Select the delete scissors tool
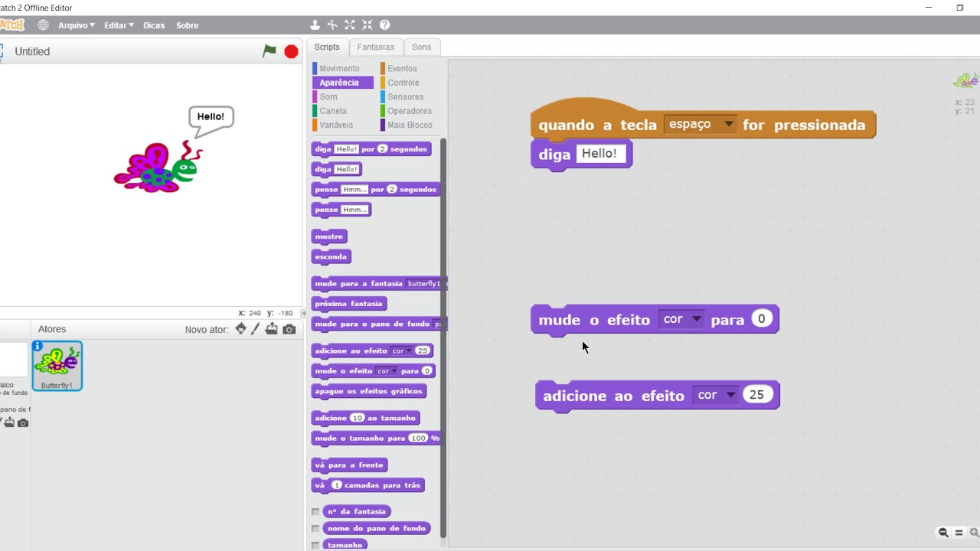This screenshot has height=551, width=980. tap(332, 25)
